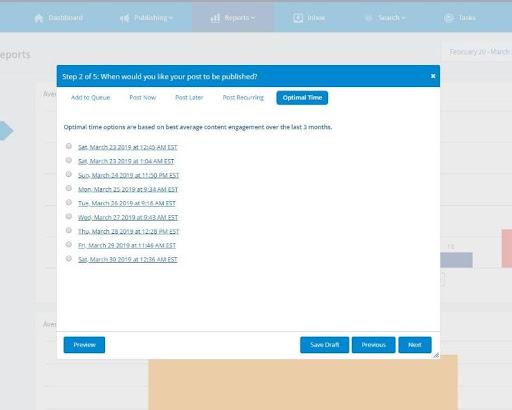Click the pink chart bar at right
This screenshot has width=512, height=410.
(507, 248)
